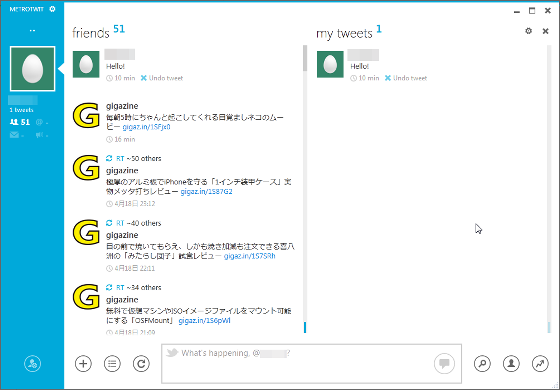Open user profile lookup button

point(511,364)
